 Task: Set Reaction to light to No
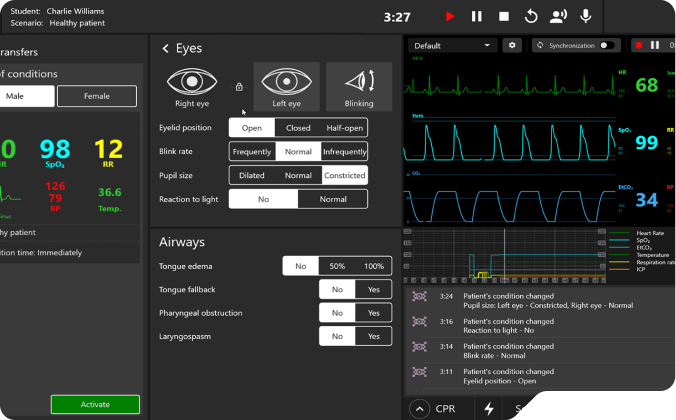[x=263, y=199]
